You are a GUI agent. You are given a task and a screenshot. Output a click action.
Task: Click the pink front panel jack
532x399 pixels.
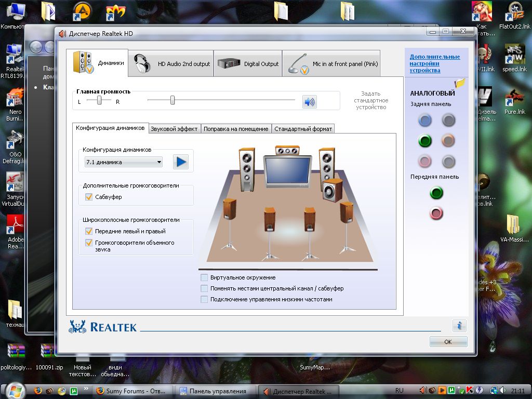click(x=436, y=213)
